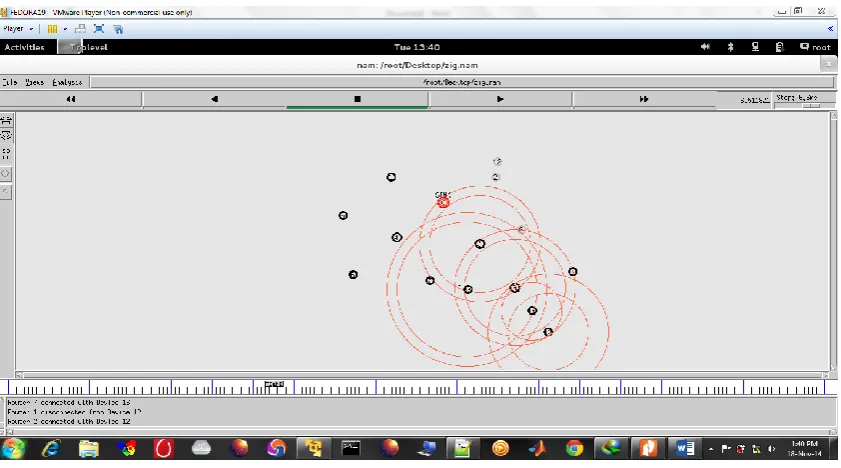
Task: Click the second tool in NAM sidebar
Action: coord(6,136)
